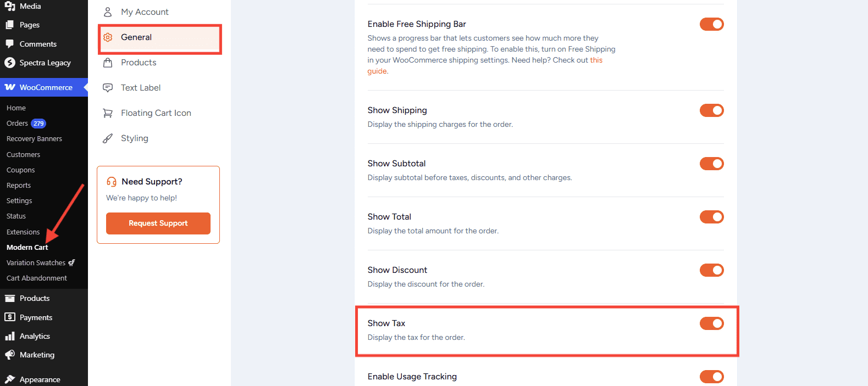This screenshot has height=386, width=868.
Task: Open Cart Abandonment submenu item
Action: pos(37,278)
